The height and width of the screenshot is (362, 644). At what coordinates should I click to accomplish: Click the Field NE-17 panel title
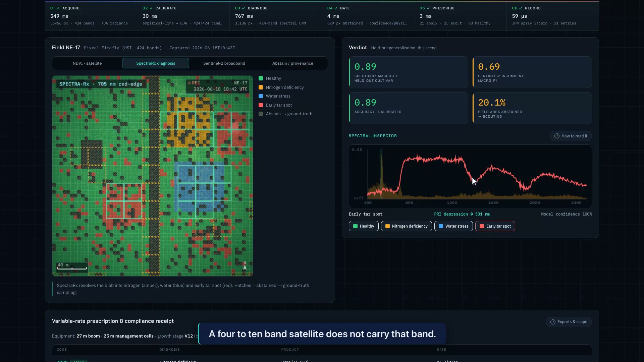(66, 48)
